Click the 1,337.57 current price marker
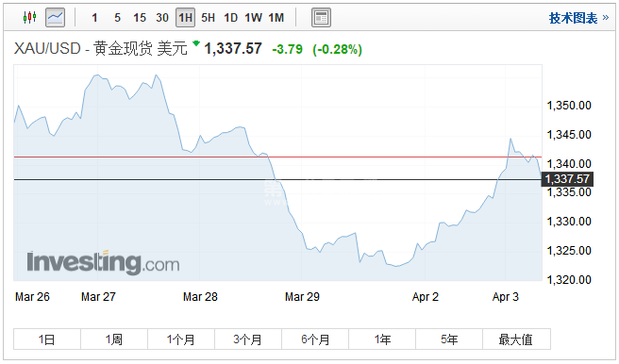Screen dimensions: 619x364 (x=567, y=179)
